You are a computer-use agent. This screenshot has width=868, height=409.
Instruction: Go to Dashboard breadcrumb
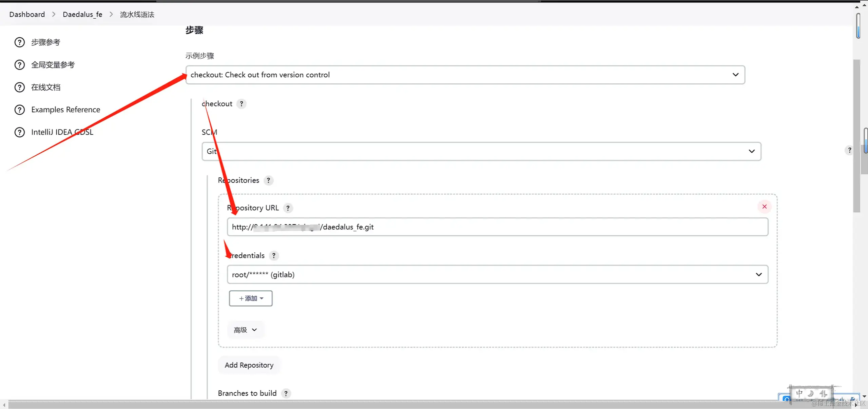27,14
